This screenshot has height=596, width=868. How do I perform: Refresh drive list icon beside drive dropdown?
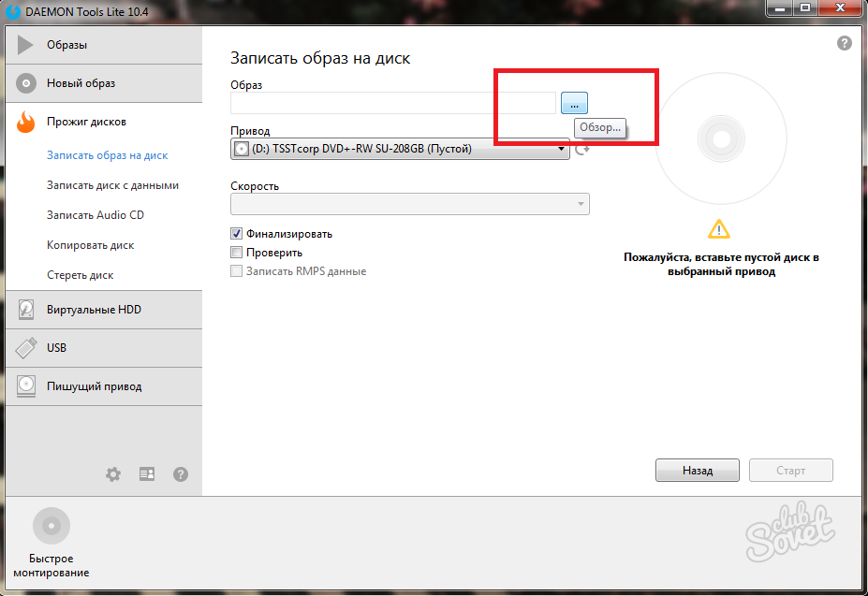coord(581,149)
